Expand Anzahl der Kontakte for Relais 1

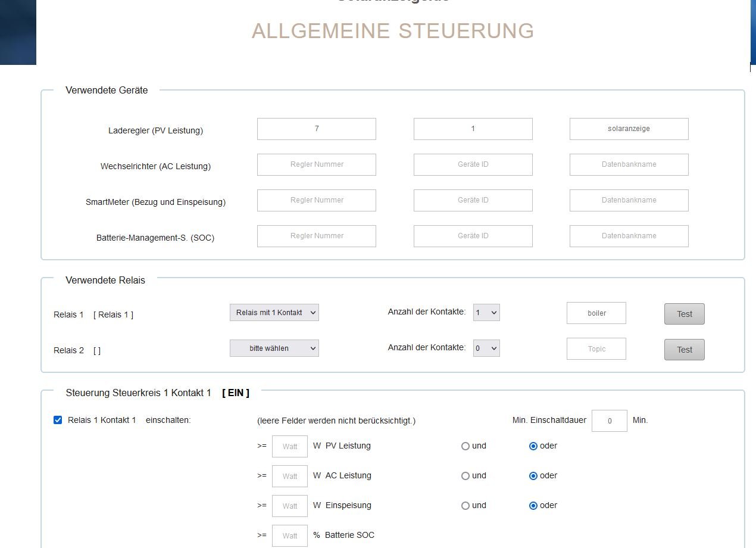[x=486, y=313]
